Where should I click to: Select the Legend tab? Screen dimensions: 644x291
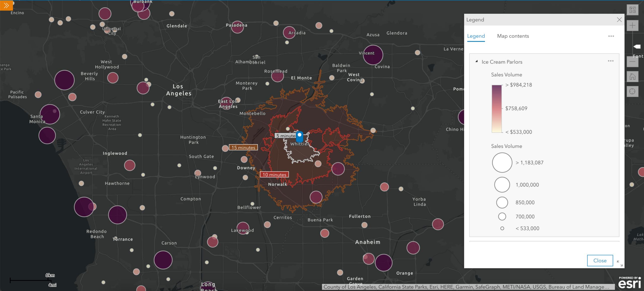pyautogui.click(x=476, y=36)
